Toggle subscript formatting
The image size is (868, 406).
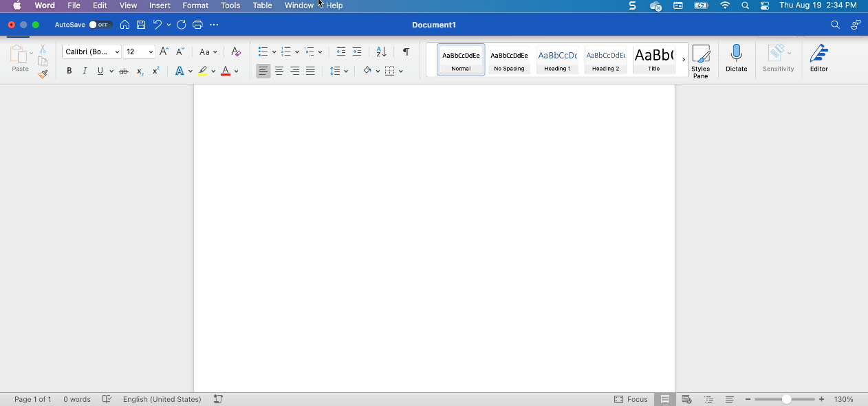pos(140,71)
